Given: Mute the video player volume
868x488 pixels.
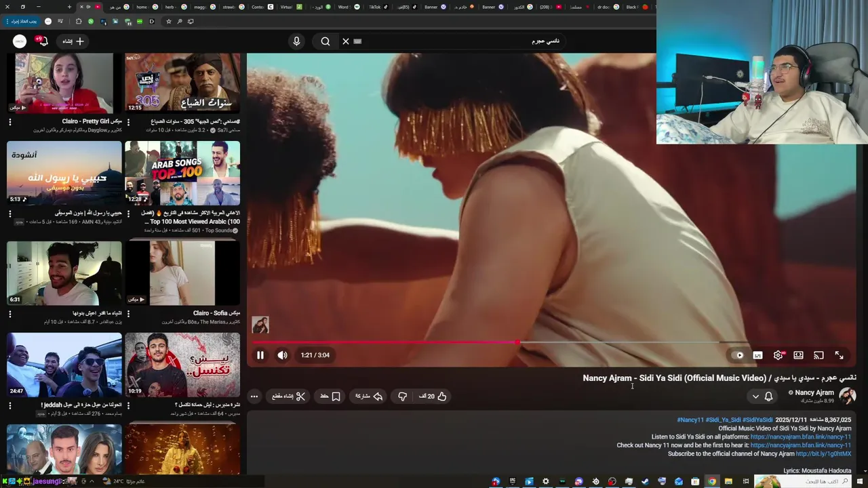Looking at the screenshot, I should tap(282, 355).
